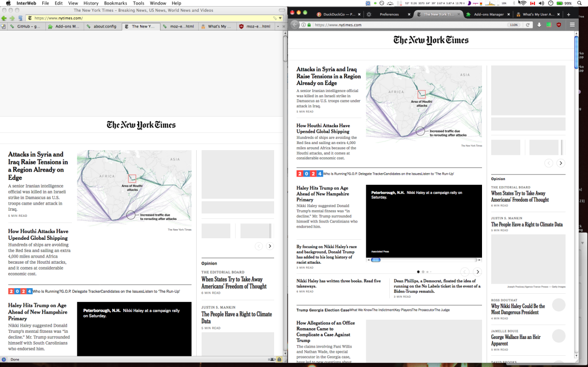Switch to the Preferences tab
The width and height of the screenshot is (588, 367).
pyautogui.click(x=388, y=14)
